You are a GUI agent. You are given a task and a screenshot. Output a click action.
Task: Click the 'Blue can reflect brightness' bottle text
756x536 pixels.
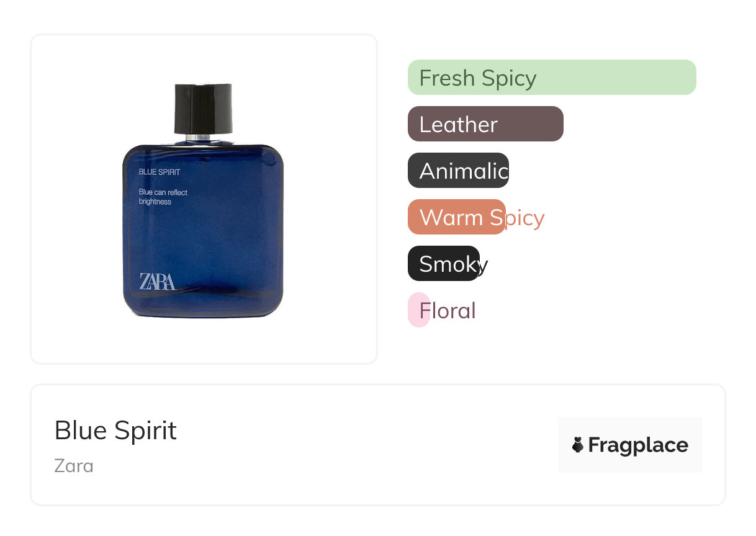163,197
